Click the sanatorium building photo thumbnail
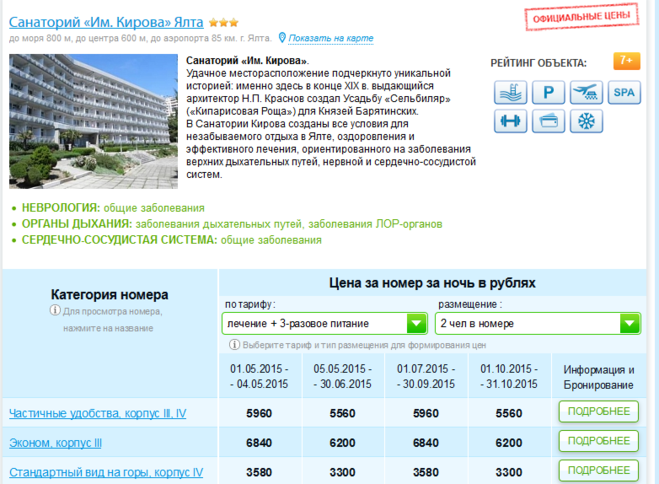This screenshot has width=659, height=484. [93, 121]
